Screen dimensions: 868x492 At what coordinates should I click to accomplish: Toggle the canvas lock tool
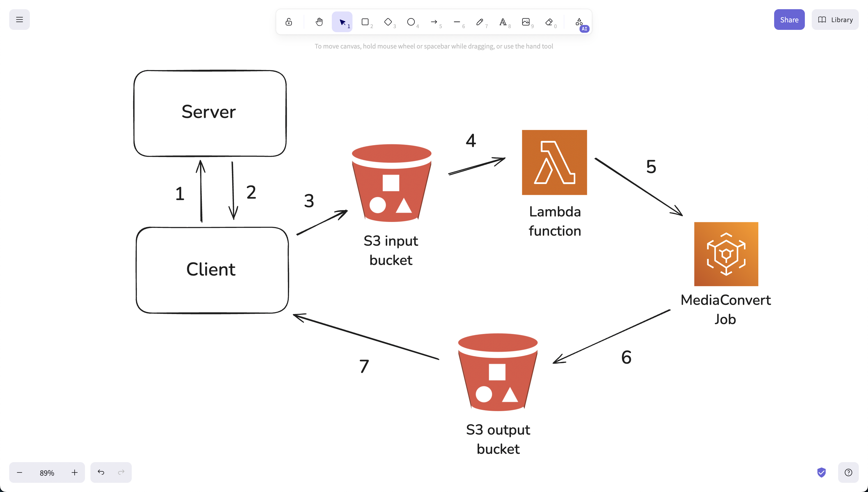point(288,22)
